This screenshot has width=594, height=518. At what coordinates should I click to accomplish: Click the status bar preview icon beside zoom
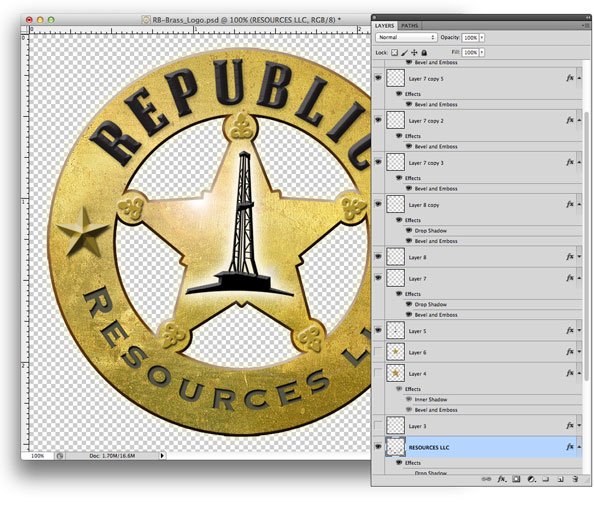pos(59,455)
